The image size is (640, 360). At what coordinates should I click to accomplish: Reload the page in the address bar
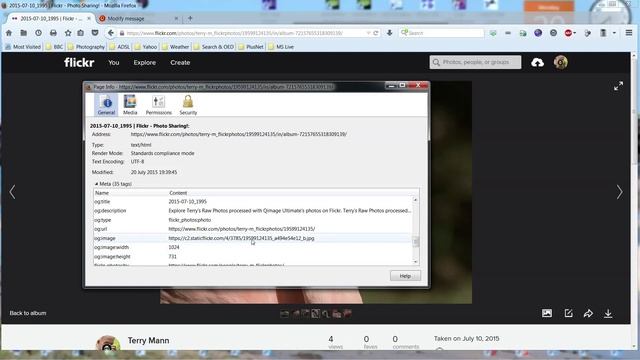click(x=376, y=33)
